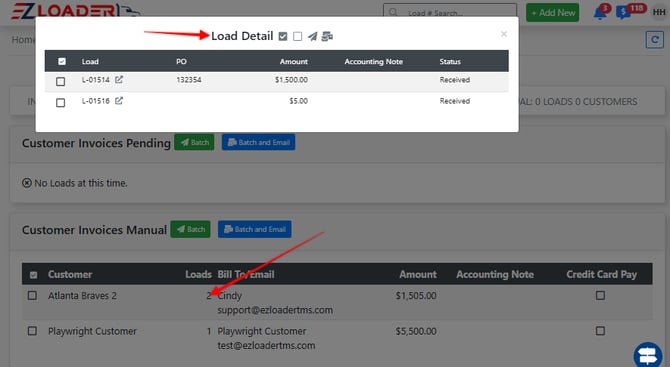This screenshot has height=367, width=670.
Task: Click the $5,500.00 amount
Action: point(416,331)
